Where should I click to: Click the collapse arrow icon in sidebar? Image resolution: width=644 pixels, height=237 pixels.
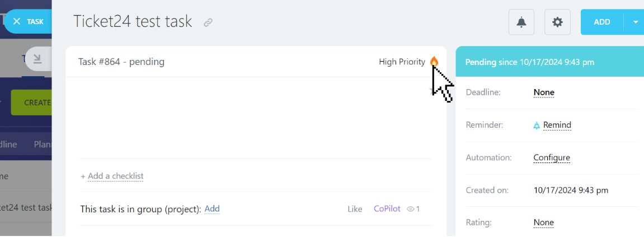click(x=37, y=59)
